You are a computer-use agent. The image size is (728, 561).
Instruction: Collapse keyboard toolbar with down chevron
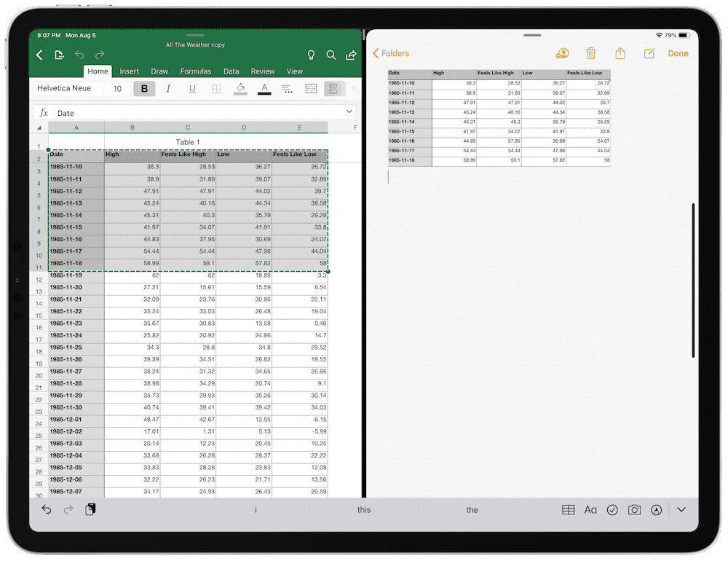tap(681, 510)
